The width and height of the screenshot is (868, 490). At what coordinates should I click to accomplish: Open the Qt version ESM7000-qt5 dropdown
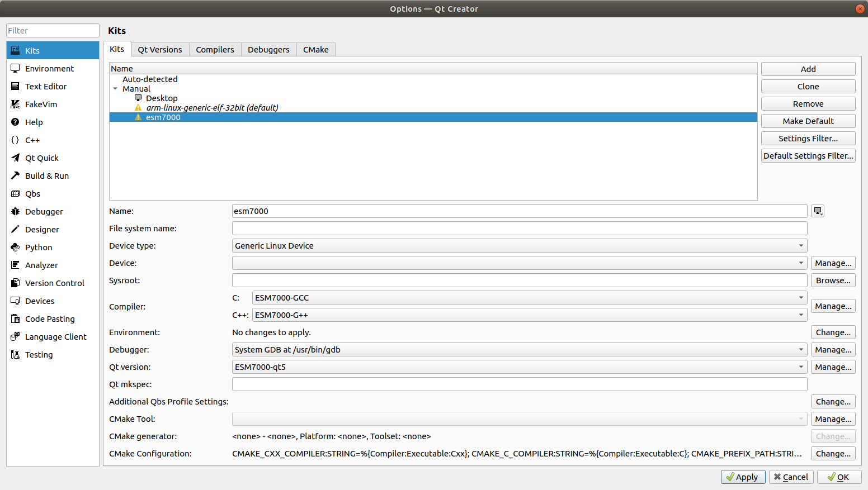point(520,367)
